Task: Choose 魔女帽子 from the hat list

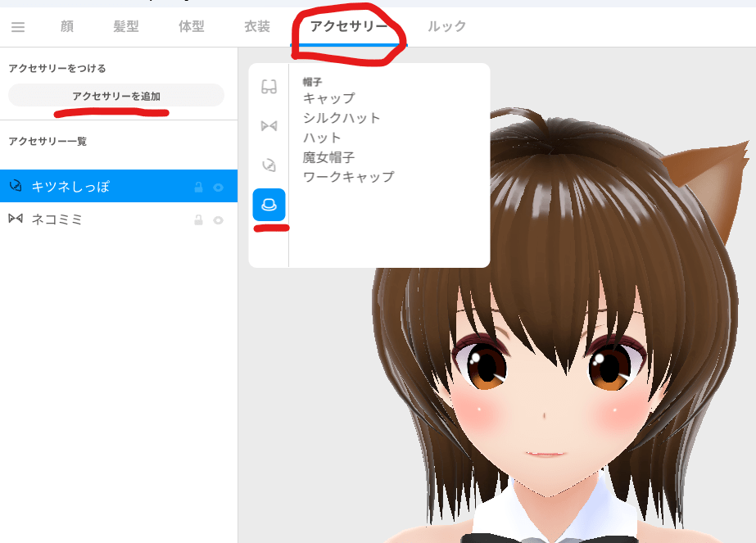Action: 328,157
